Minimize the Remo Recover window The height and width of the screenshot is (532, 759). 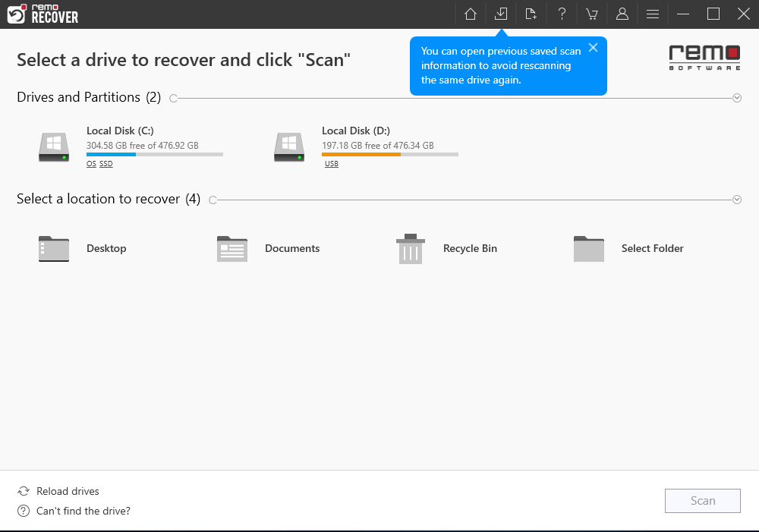tap(683, 14)
